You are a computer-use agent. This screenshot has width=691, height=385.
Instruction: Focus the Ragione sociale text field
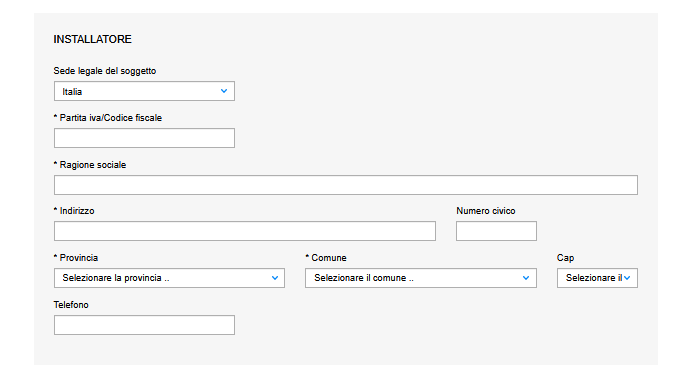(346, 185)
